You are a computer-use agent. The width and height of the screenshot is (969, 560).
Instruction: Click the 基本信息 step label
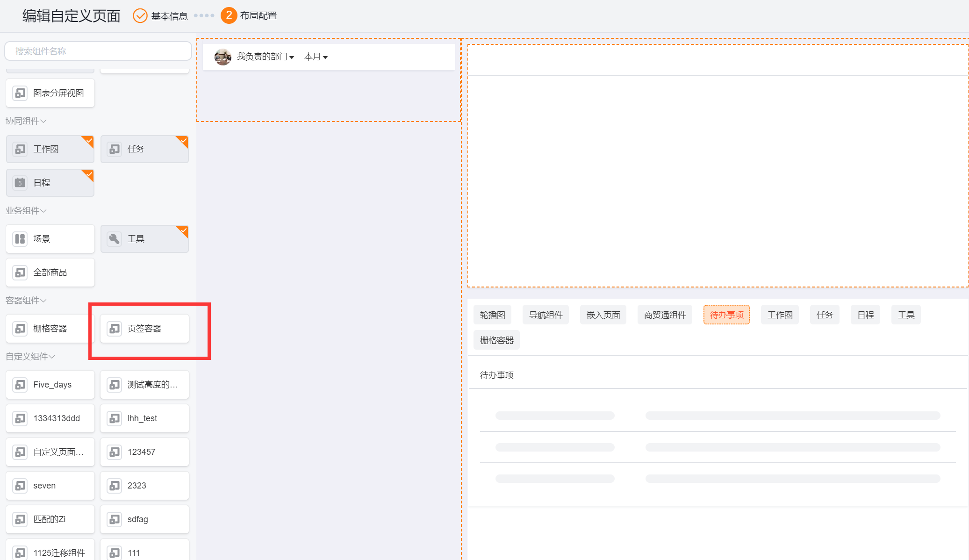click(x=169, y=16)
